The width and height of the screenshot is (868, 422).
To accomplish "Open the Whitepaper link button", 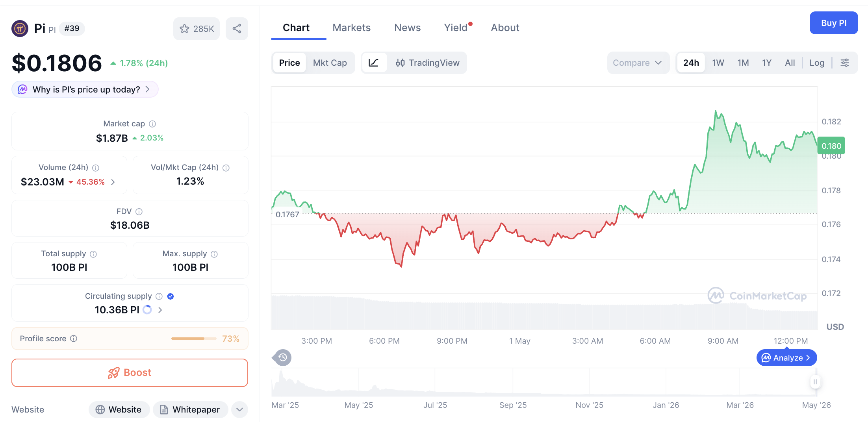I will tap(190, 409).
